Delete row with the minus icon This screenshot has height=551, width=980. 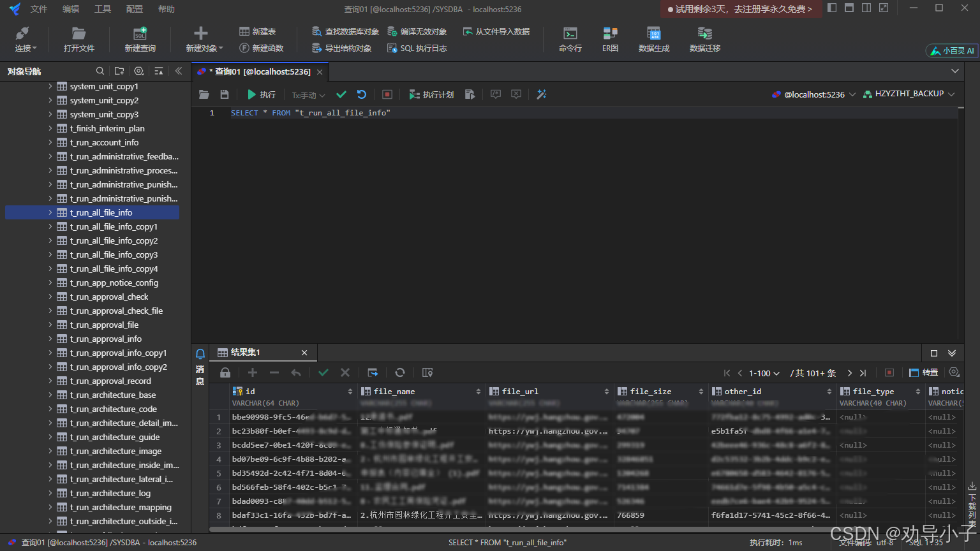(x=274, y=372)
